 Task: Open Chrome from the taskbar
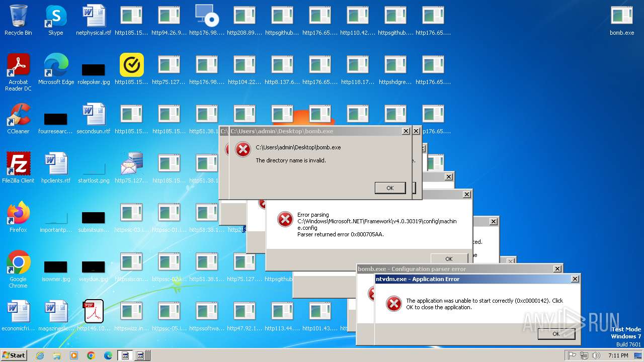91,355
